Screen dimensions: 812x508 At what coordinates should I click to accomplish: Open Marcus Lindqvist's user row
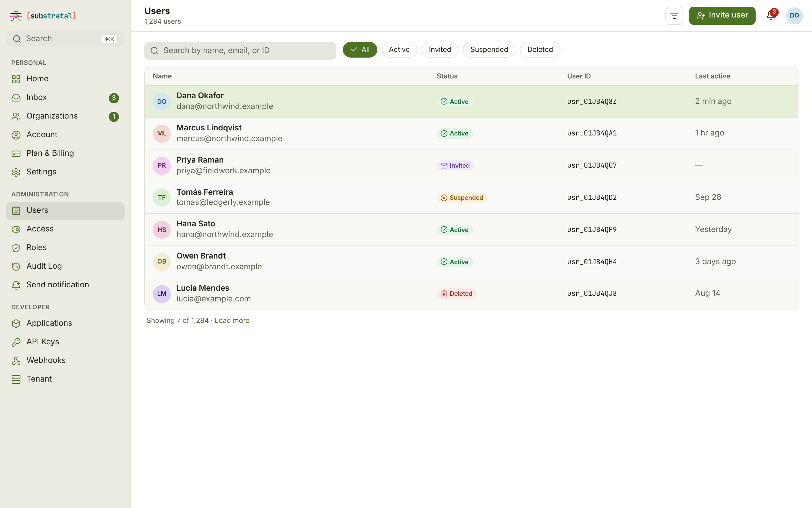tap(471, 134)
